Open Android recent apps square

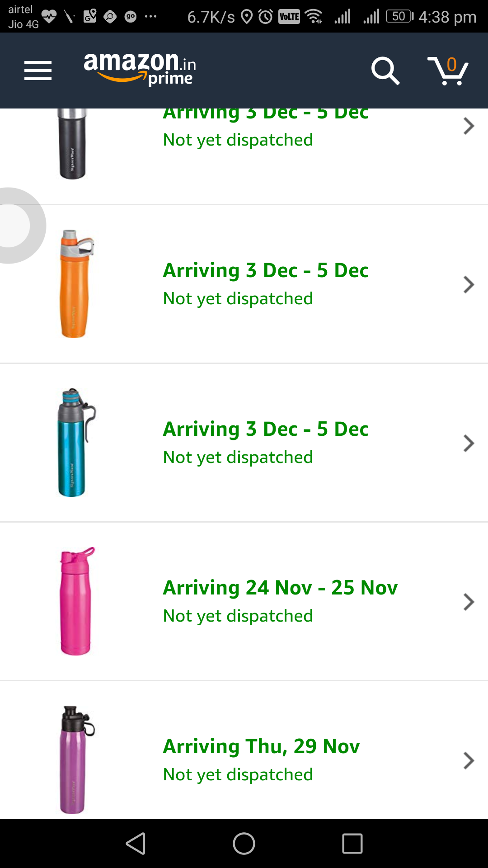(x=352, y=844)
